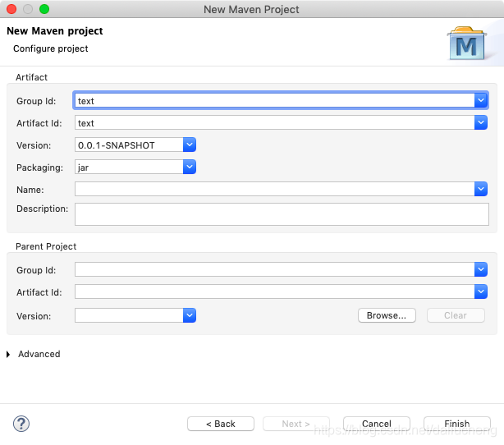Click the green zoom window button
Screen dimensions: 504x445
(x=44, y=9)
